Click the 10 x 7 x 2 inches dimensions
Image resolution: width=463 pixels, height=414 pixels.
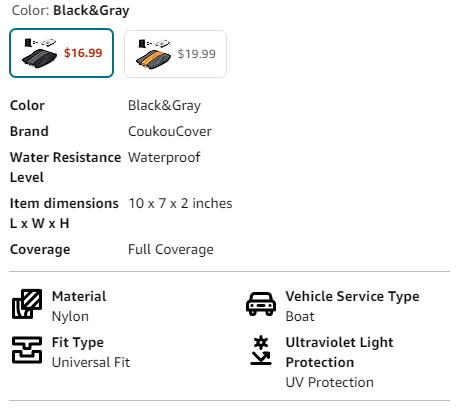point(180,203)
